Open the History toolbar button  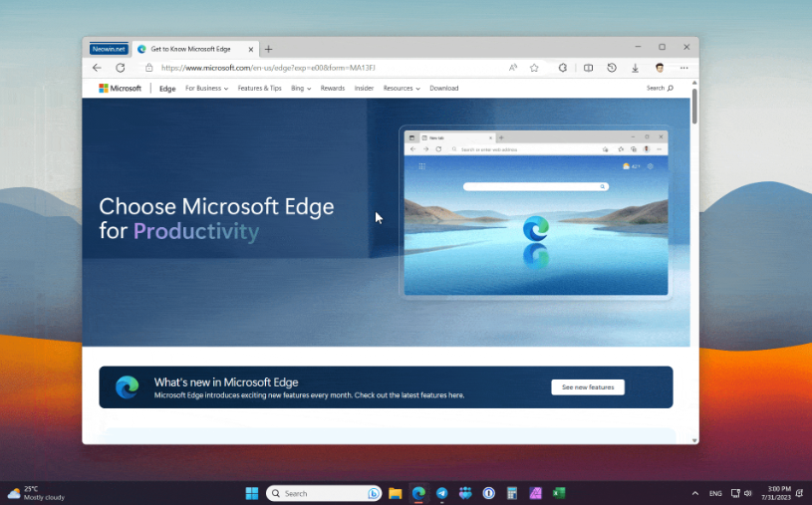[x=612, y=68]
